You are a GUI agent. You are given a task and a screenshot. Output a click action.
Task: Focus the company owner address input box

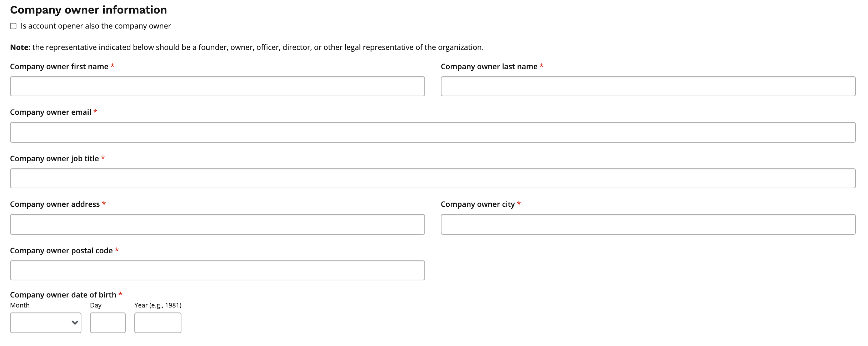217,224
